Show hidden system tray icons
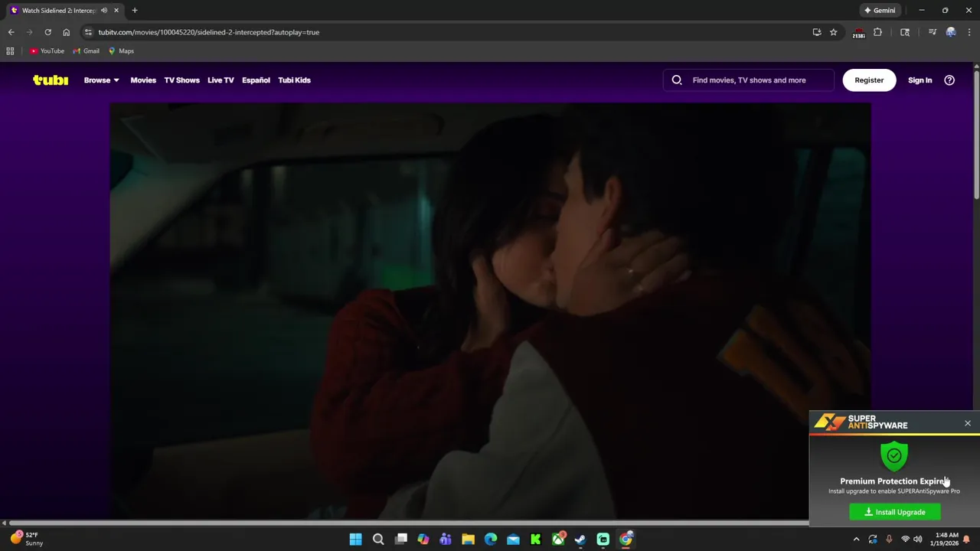The height and width of the screenshot is (551, 980). click(856, 540)
